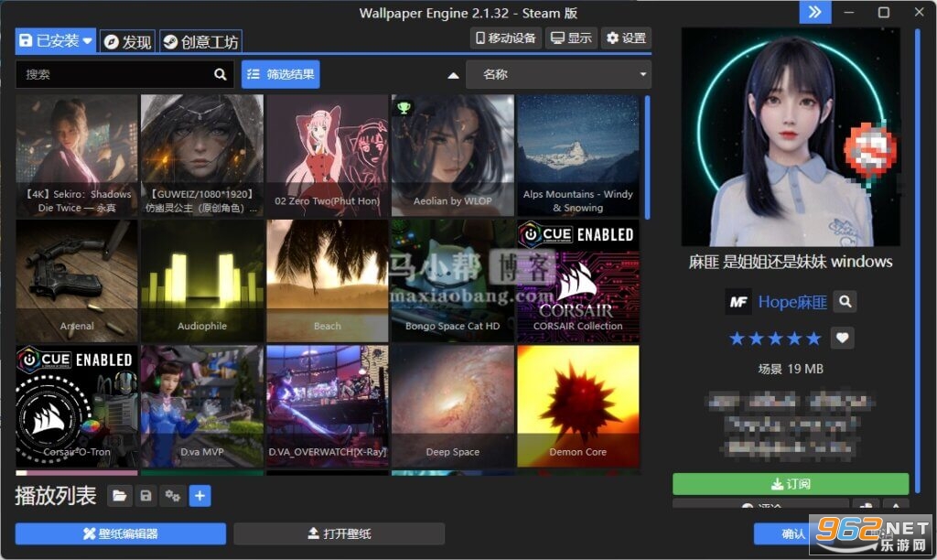Click the 打开壁纸 open wallpaper button
The image size is (937, 560).
[339, 533]
